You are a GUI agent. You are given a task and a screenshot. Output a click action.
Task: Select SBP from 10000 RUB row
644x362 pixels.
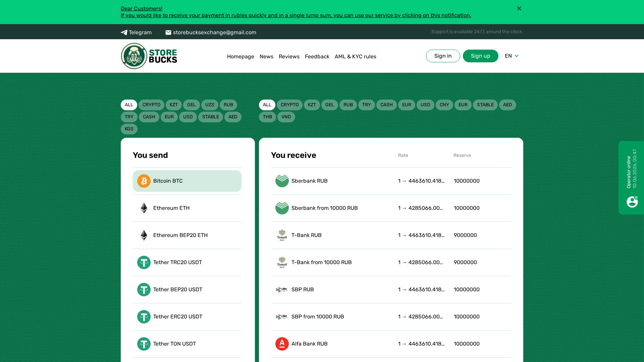click(x=391, y=317)
